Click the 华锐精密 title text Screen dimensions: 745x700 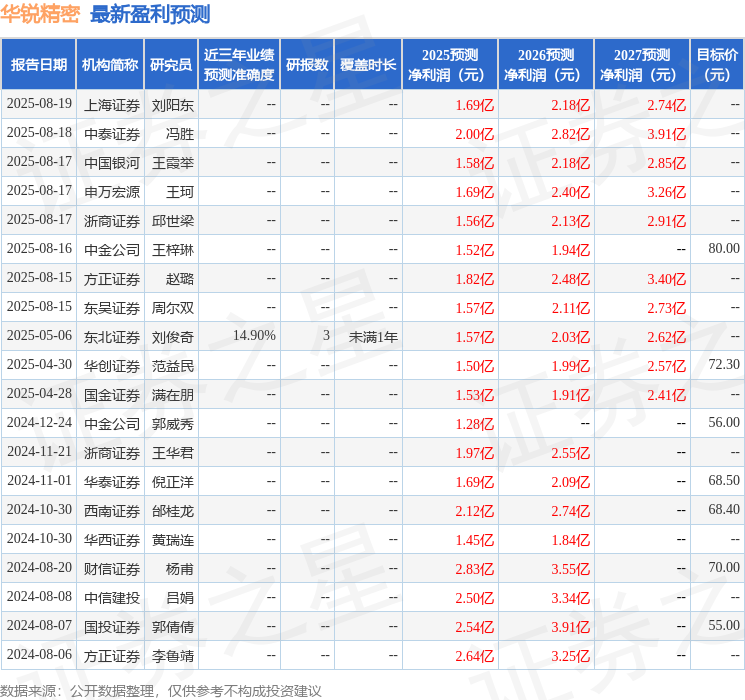(40, 14)
